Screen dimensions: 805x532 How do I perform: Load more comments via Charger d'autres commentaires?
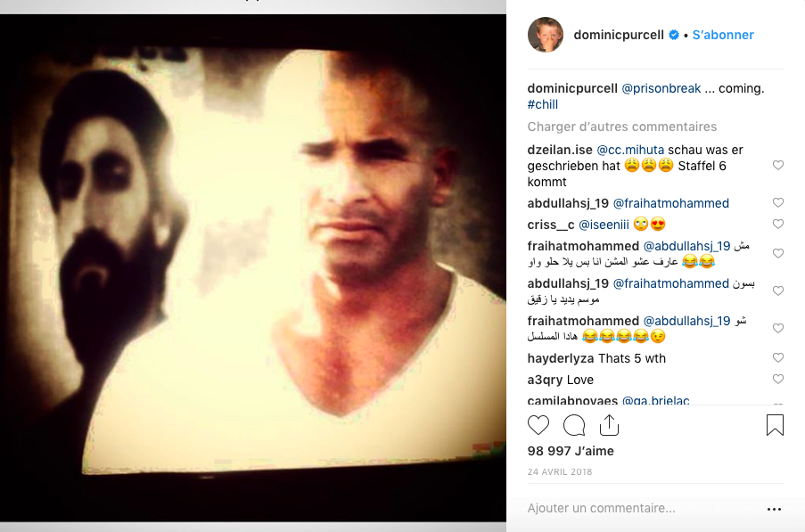621,127
